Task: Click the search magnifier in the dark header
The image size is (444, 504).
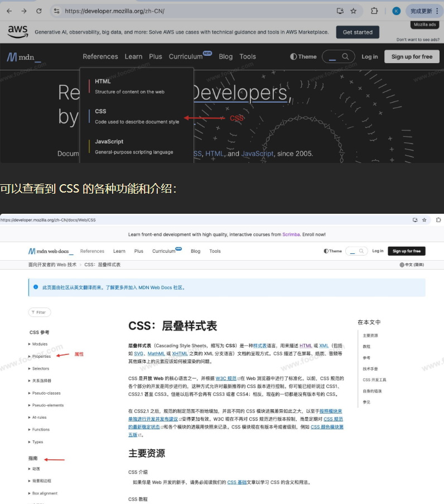Action: (346, 57)
